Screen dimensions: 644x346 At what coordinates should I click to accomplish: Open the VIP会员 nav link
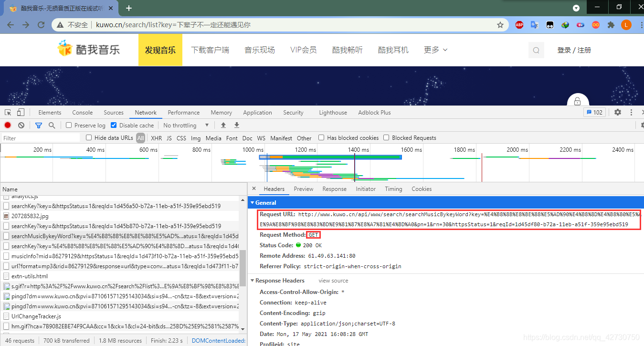304,50
